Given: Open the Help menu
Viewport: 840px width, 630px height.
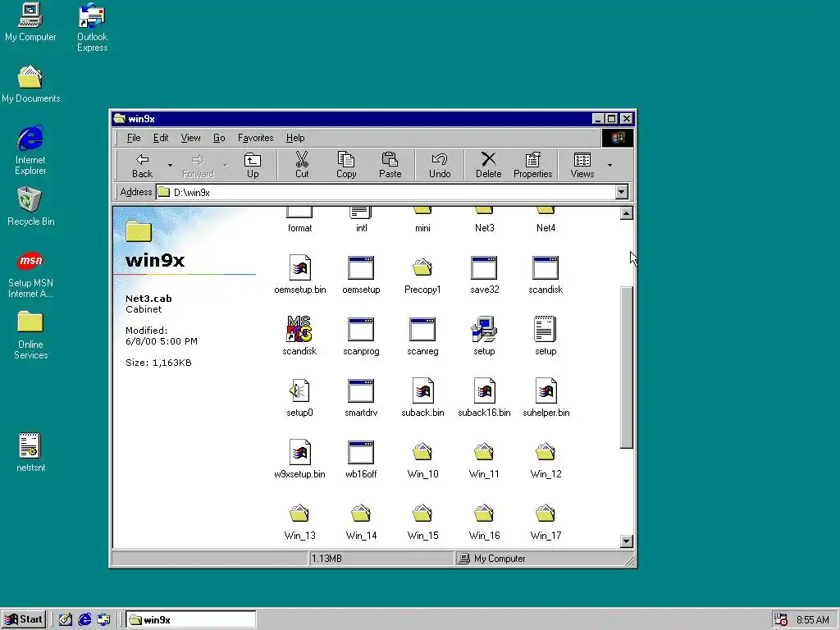Looking at the screenshot, I should [295, 138].
